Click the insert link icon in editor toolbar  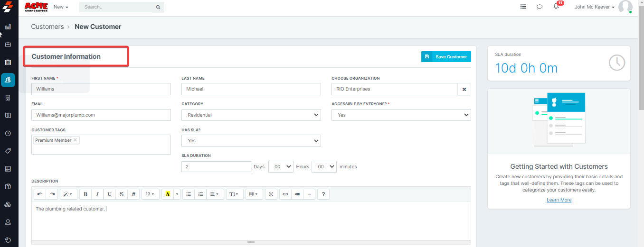coord(285,194)
